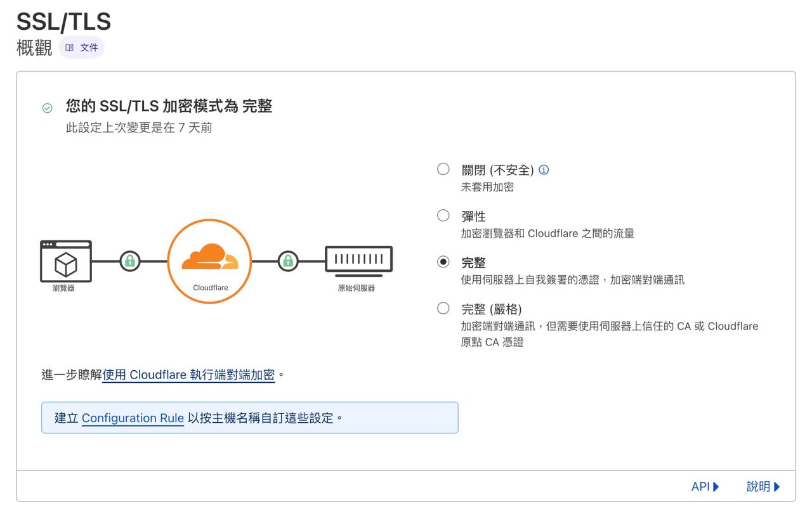This screenshot has height=509, width=812.
Task: Open the Configuration Rule link
Action: click(133, 418)
